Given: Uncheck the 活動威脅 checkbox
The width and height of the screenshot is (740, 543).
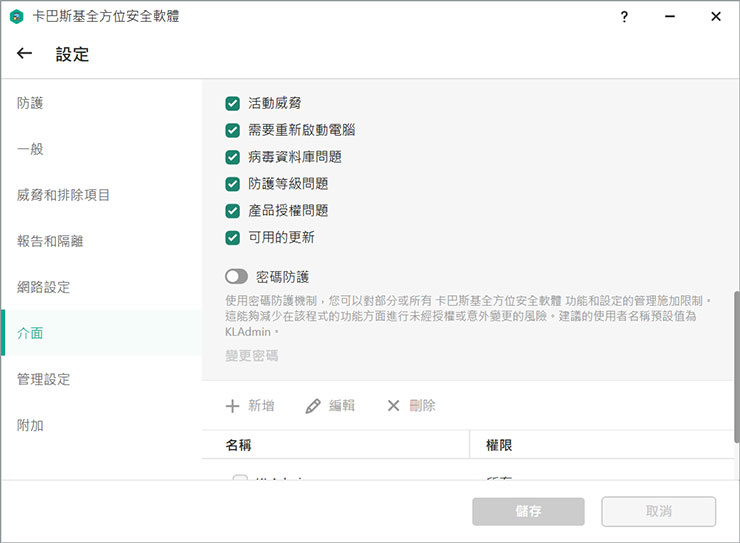Looking at the screenshot, I should (x=233, y=103).
